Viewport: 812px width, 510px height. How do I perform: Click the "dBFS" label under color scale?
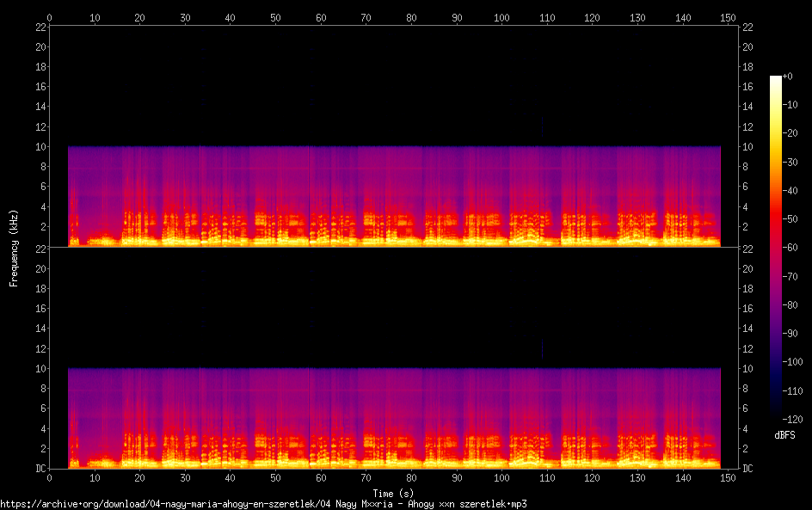click(784, 435)
